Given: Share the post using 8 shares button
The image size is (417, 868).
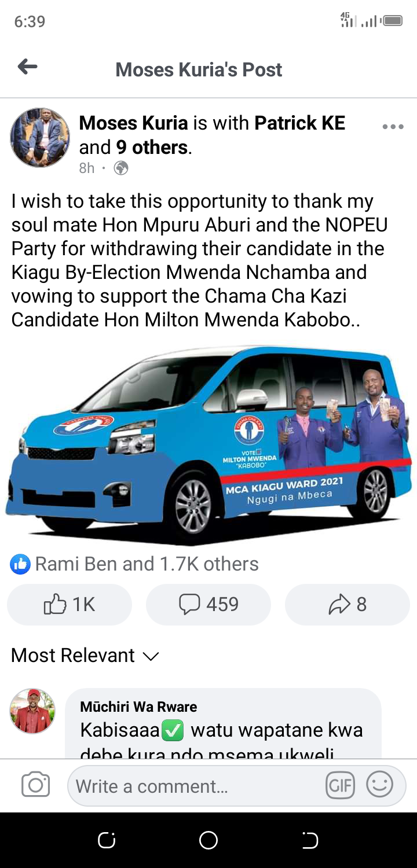Looking at the screenshot, I should point(348,605).
